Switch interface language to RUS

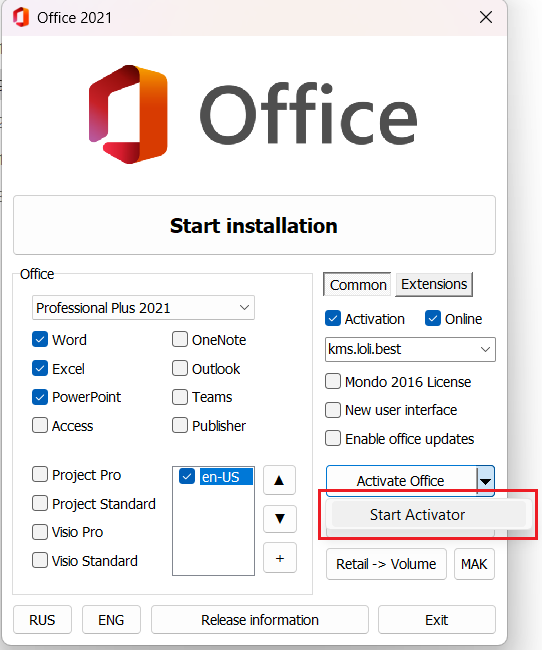42,620
